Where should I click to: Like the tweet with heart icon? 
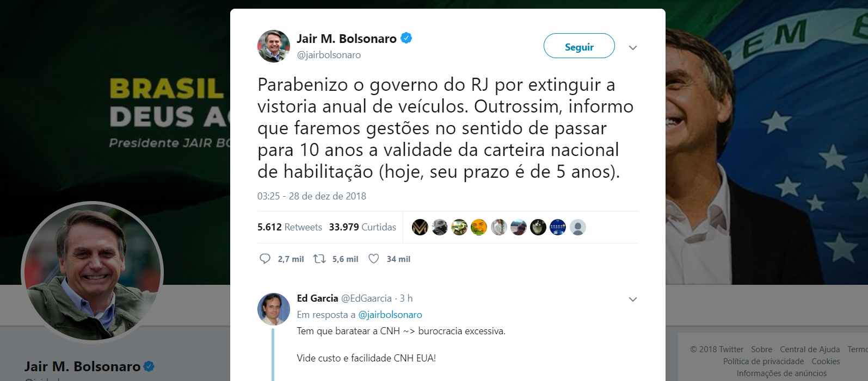[374, 259]
